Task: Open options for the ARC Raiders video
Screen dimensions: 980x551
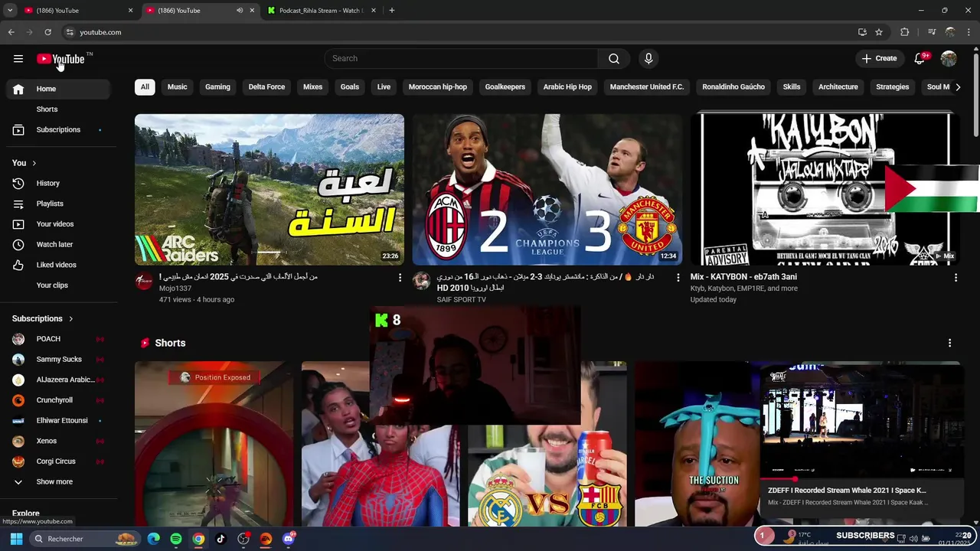Action: click(x=400, y=278)
